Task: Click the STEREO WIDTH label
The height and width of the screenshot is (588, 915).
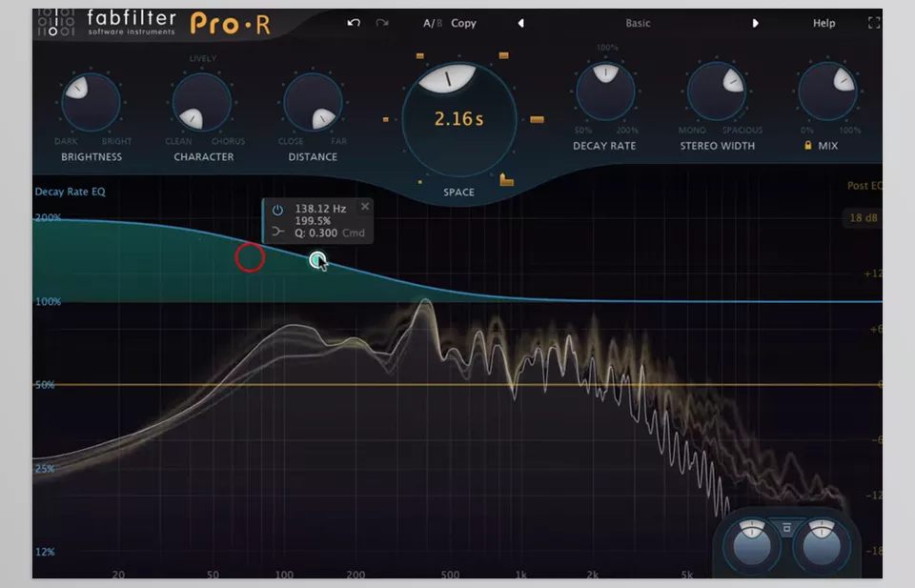Action: point(717,146)
